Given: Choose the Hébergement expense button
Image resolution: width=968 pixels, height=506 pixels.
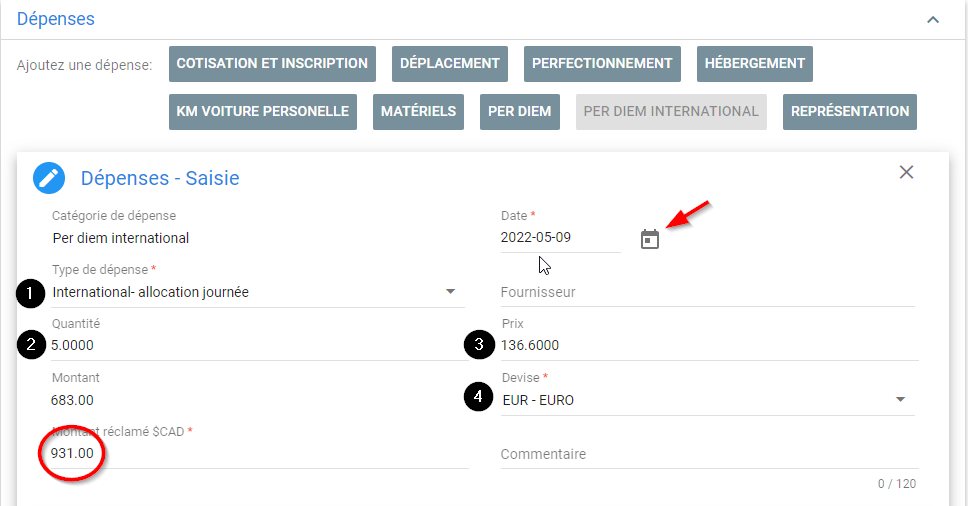Looking at the screenshot, I should [754, 64].
